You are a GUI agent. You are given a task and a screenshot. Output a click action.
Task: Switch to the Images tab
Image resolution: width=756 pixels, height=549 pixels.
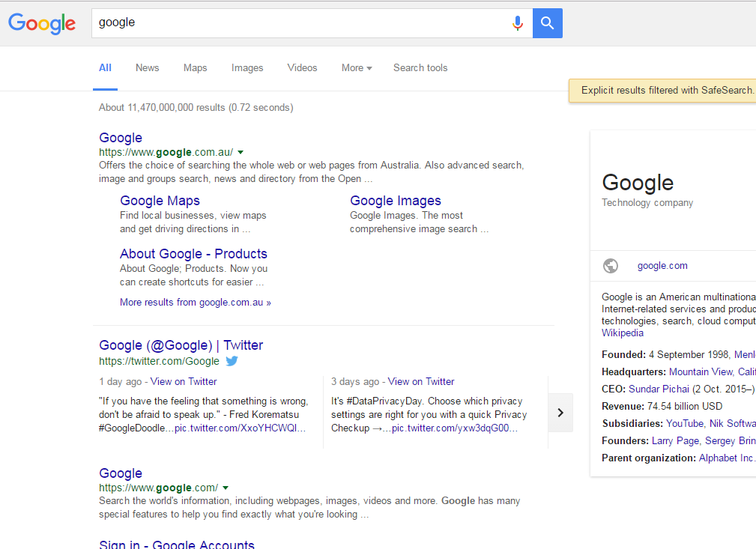tap(247, 68)
